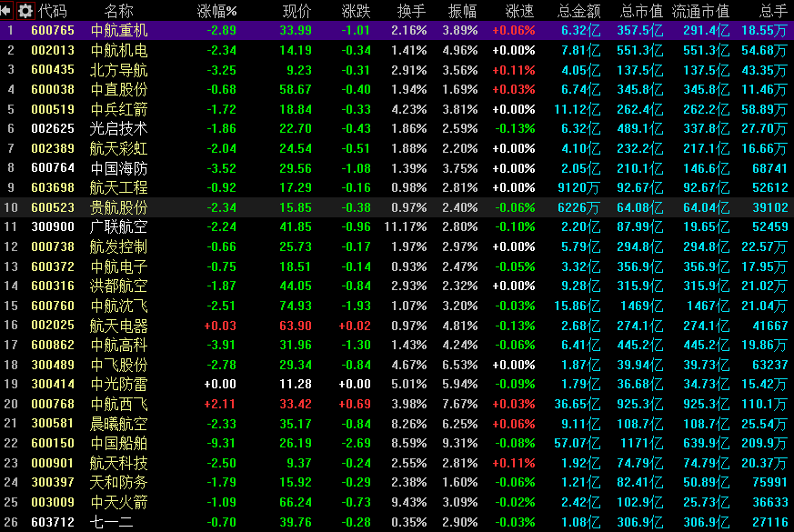
Task: Select stock name 中兵红箭
Action: (x=119, y=109)
